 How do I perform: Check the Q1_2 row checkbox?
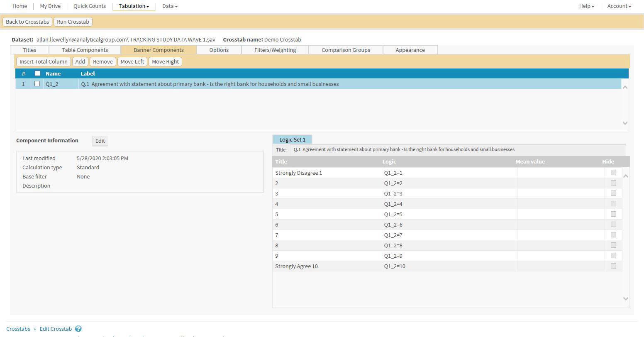pyautogui.click(x=37, y=84)
